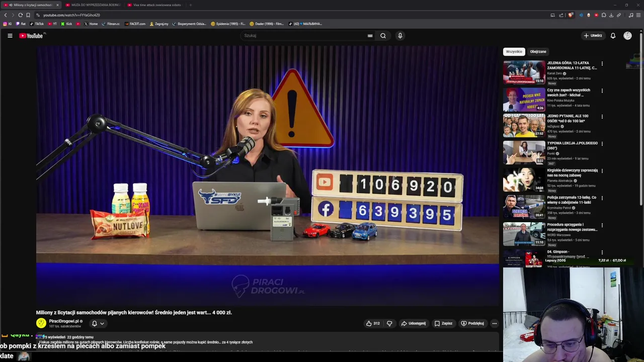Open the TikTok bookmark

coord(37,24)
